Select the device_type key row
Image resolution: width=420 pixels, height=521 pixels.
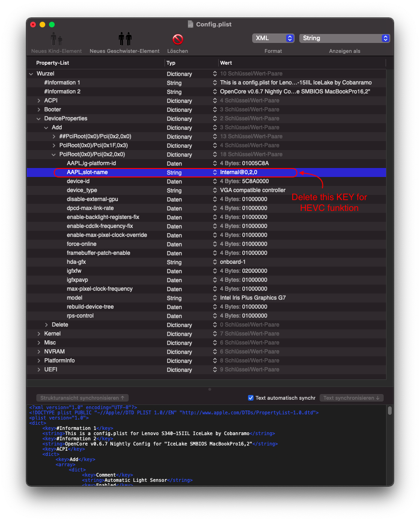click(x=206, y=190)
